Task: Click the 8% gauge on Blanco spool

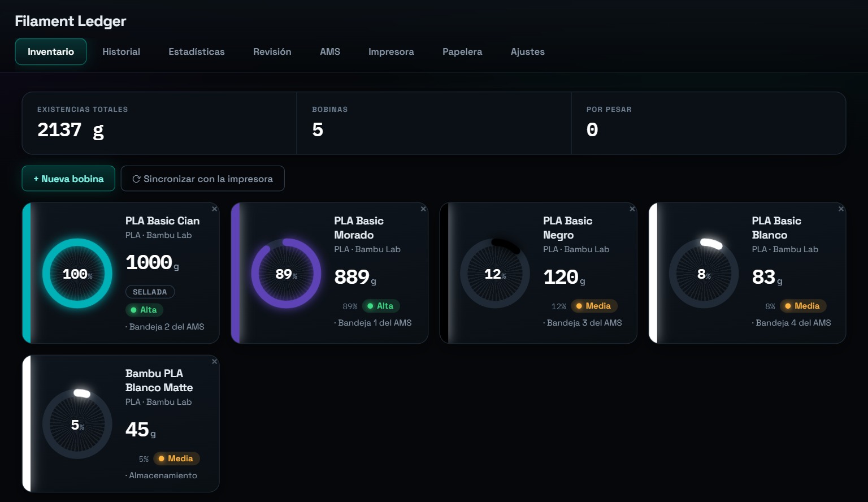Action: (704, 274)
